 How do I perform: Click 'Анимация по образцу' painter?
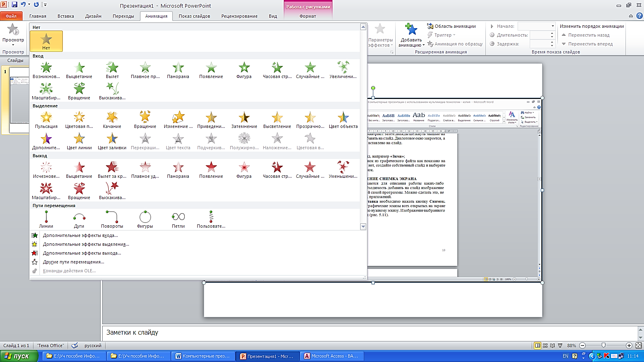[x=455, y=44]
